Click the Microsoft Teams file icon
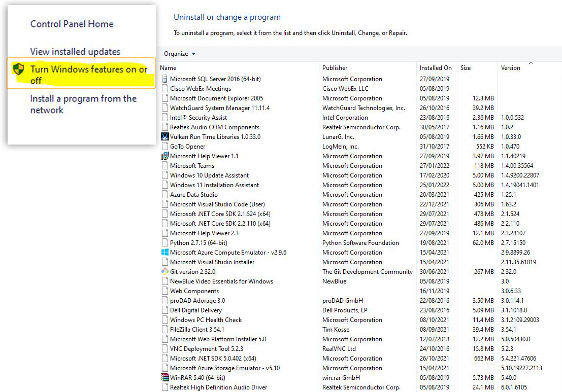Image resolution: width=562 pixels, height=392 pixels. tap(164, 165)
